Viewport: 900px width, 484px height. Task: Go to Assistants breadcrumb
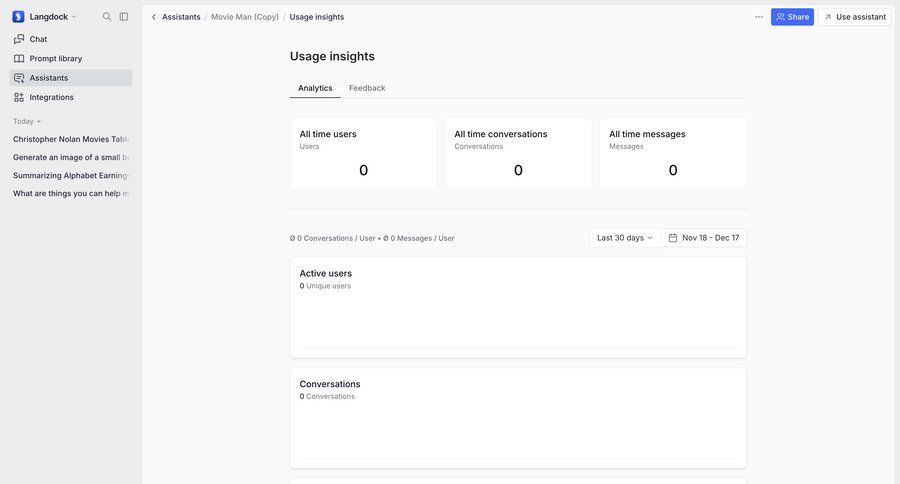181,17
